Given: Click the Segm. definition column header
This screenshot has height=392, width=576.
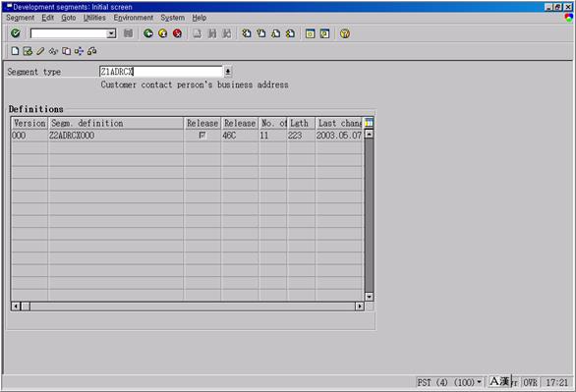Looking at the screenshot, I should (116, 124).
